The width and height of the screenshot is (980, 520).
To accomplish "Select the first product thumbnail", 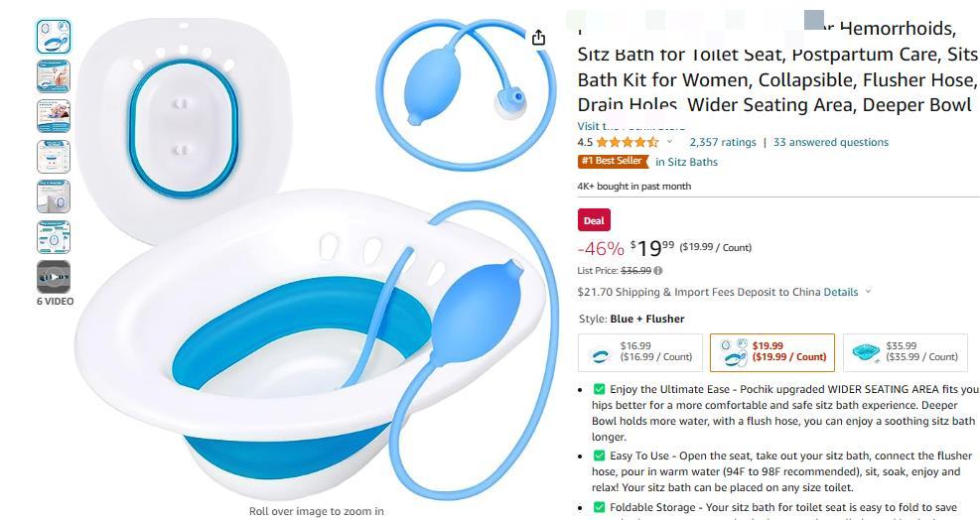I will [x=54, y=37].
